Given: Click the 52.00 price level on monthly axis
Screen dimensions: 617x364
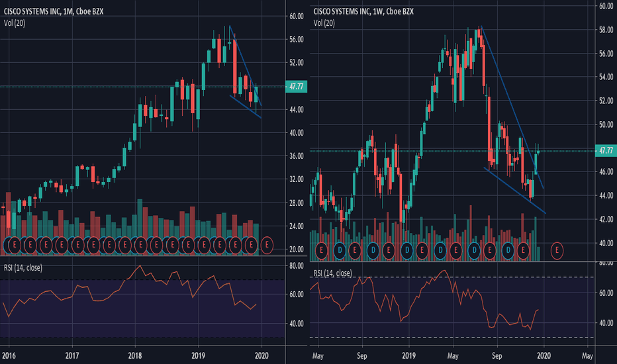Looking at the screenshot, I should (297, 63).
